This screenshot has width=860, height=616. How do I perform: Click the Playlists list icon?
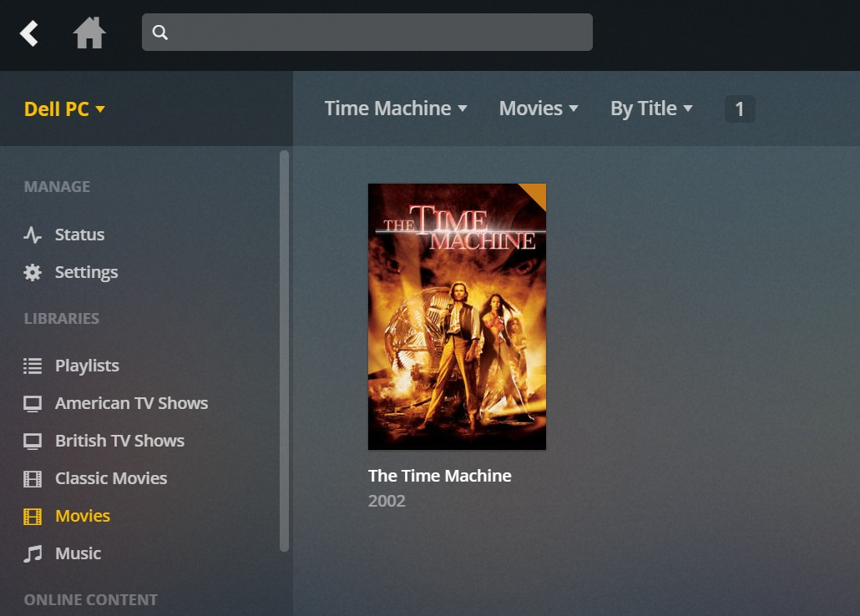(x=33, y=366)
